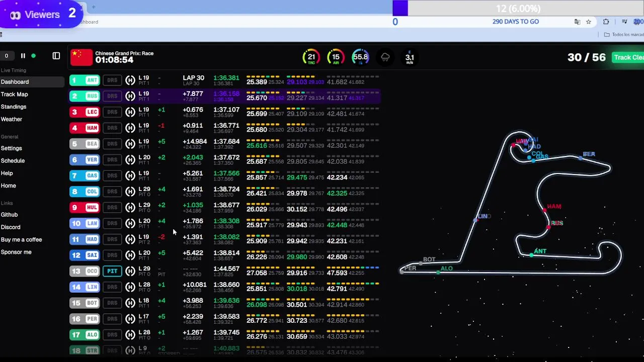Click the rain cloud weather icon
The height and width of the screenshot is (362, 644).
[385, 57]
